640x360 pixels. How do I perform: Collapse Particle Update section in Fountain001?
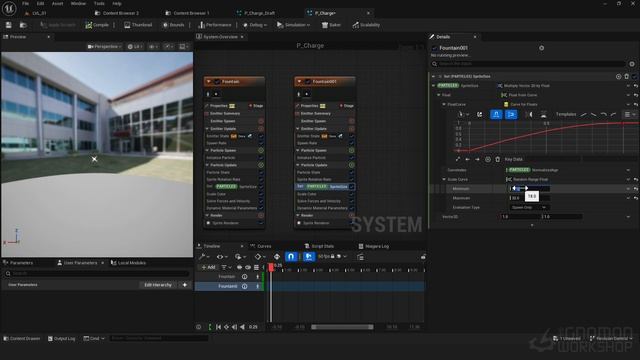[298, 165]
